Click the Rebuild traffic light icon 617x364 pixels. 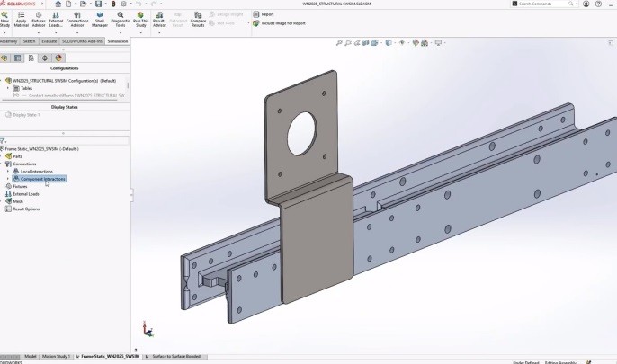(x=113, y=4)
